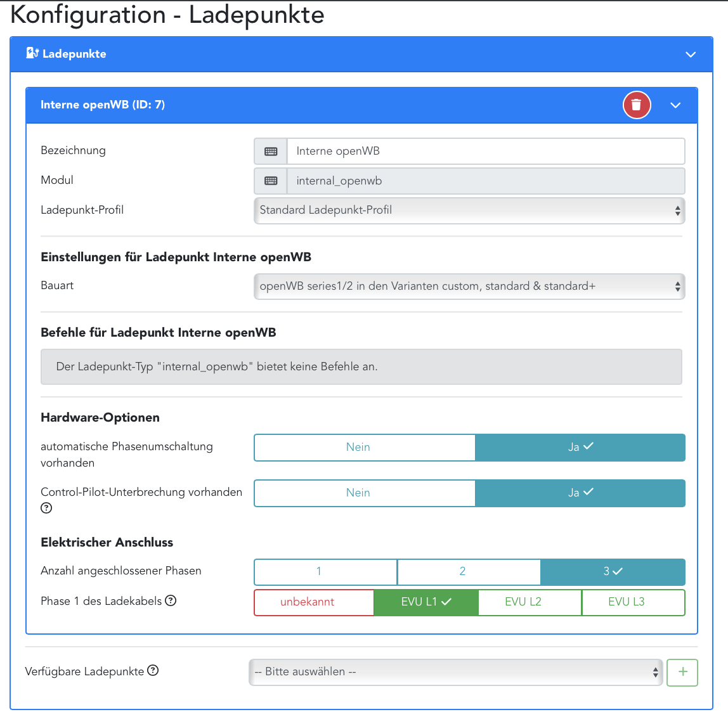Screen dimensions: 728x719
Task: Add the selected available charge point
Action: tap(682, 672)
